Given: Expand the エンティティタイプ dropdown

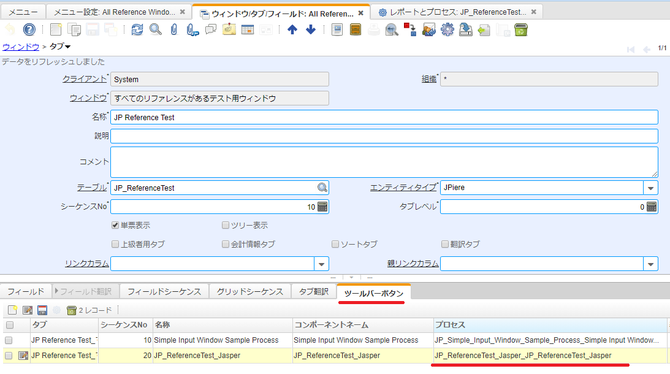Looking at the screenshot, I should click(x=650, y=188).
